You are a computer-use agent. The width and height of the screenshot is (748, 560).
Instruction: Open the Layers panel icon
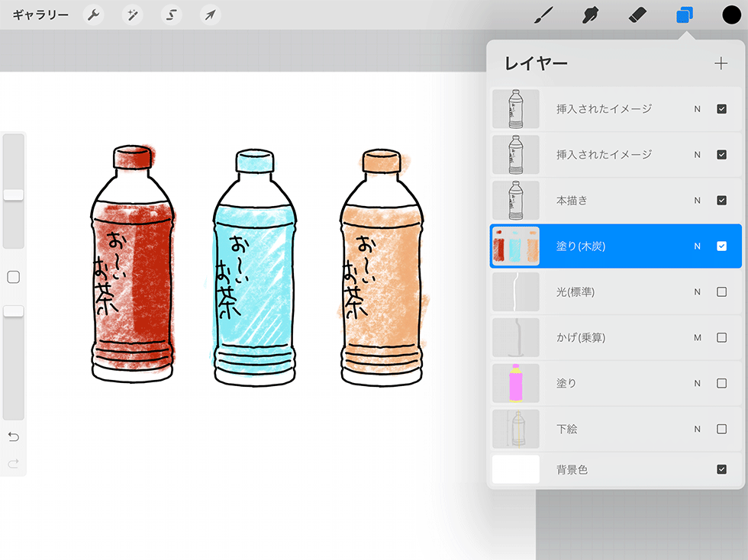tap(684, 14)
